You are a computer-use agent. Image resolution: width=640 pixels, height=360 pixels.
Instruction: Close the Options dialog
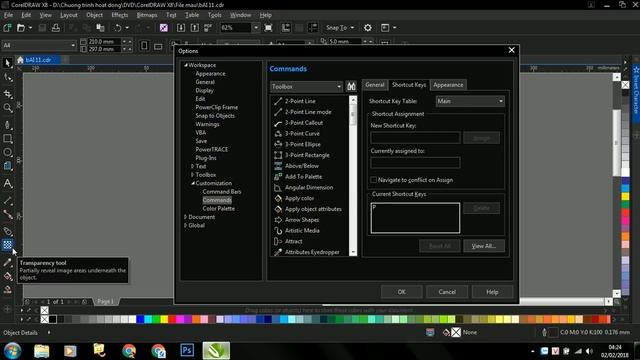[511, 50]
